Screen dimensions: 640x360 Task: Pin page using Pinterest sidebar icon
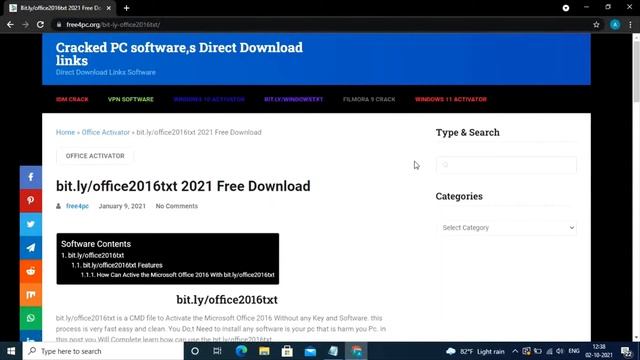pyautogui.click(x=31, y=200)
